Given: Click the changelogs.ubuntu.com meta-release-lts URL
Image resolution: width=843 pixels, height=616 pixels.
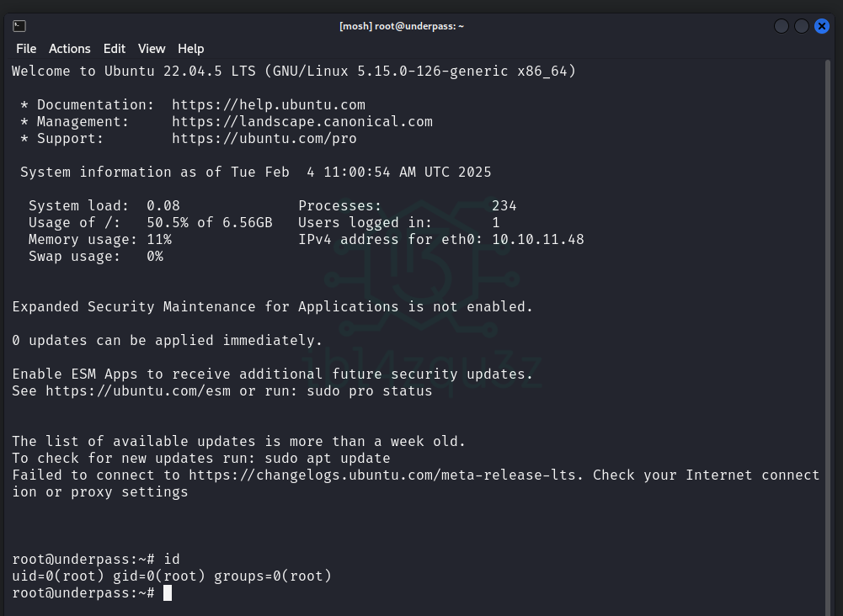Looking at the screenshot, I should click(x=386, y=475).
